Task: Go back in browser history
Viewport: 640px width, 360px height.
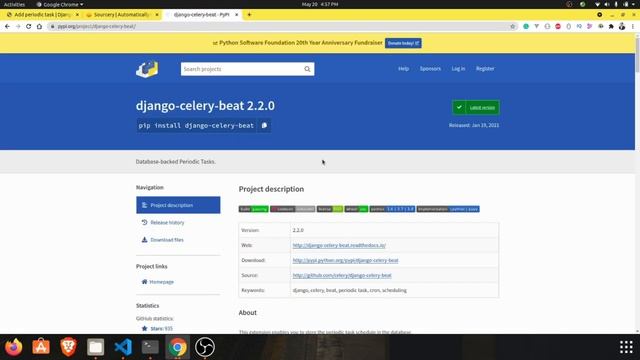Action: point(7,26)
